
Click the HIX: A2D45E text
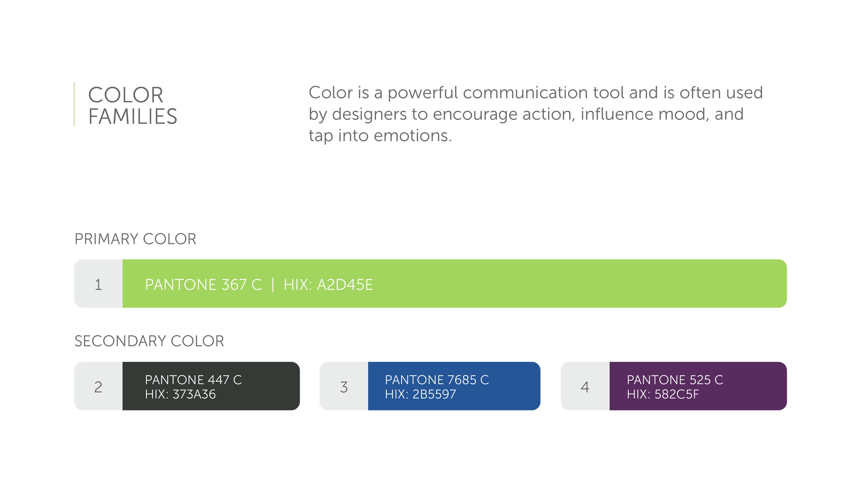[x=328, y=285]
